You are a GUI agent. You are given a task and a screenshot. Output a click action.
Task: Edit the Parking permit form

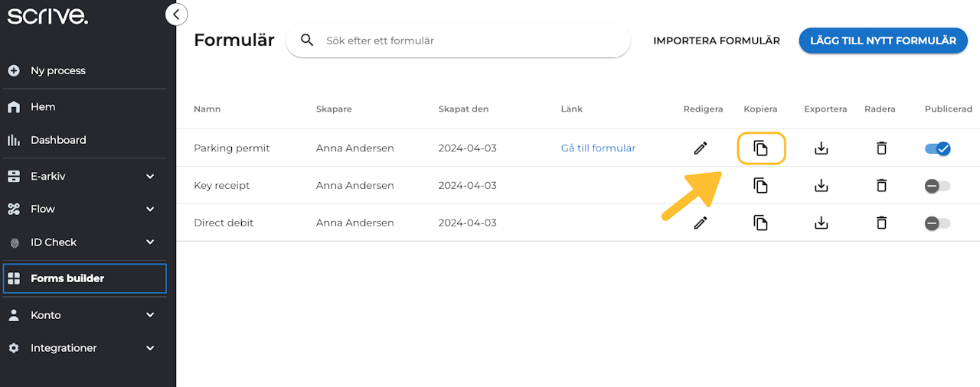point(700,148)
